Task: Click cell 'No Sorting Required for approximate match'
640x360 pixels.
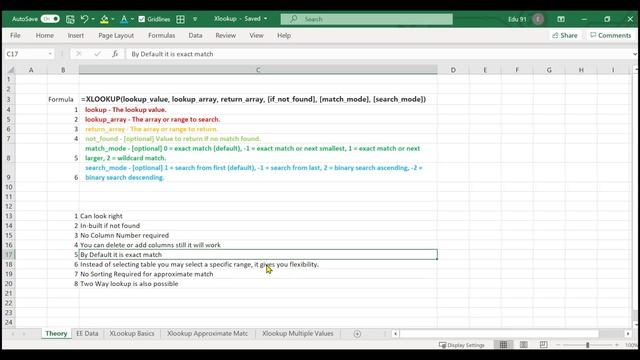Action: coord(258,274)
